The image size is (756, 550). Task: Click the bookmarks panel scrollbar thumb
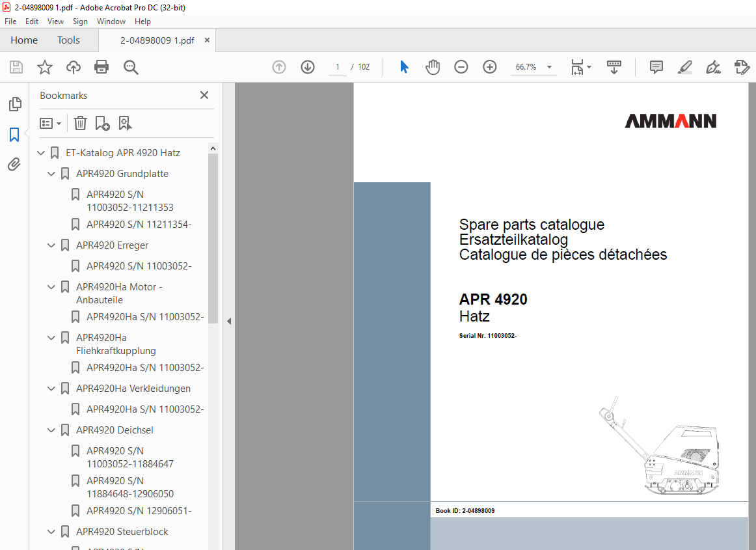(213, 238)
